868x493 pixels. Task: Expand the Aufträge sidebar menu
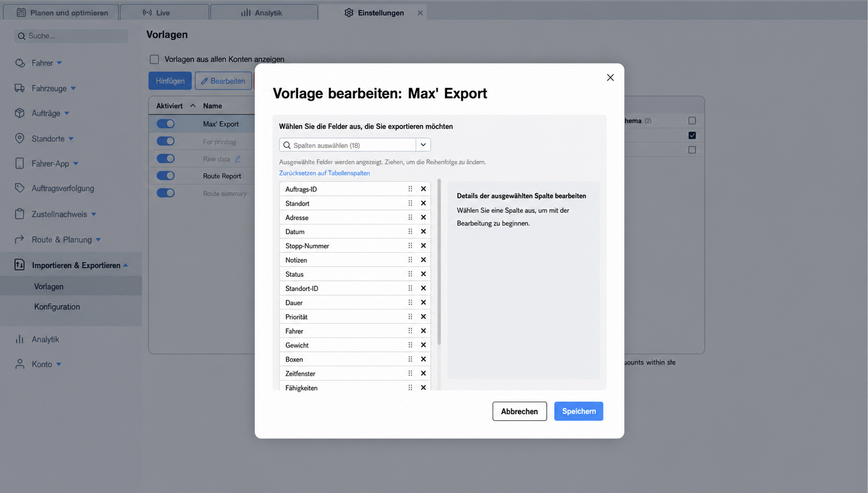tap(67, 113)
